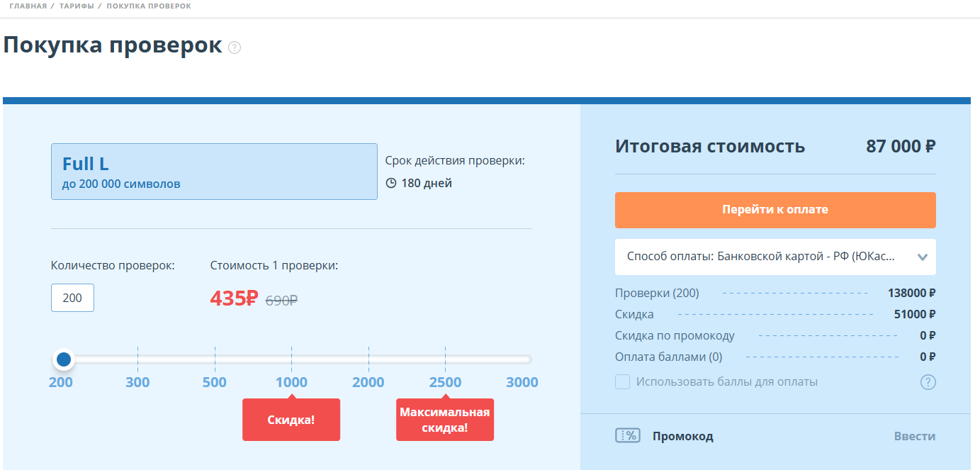Enable Использовать баллы для оплаты checkbox
Screen dimensions: 980x475
[x=622, y=382]
